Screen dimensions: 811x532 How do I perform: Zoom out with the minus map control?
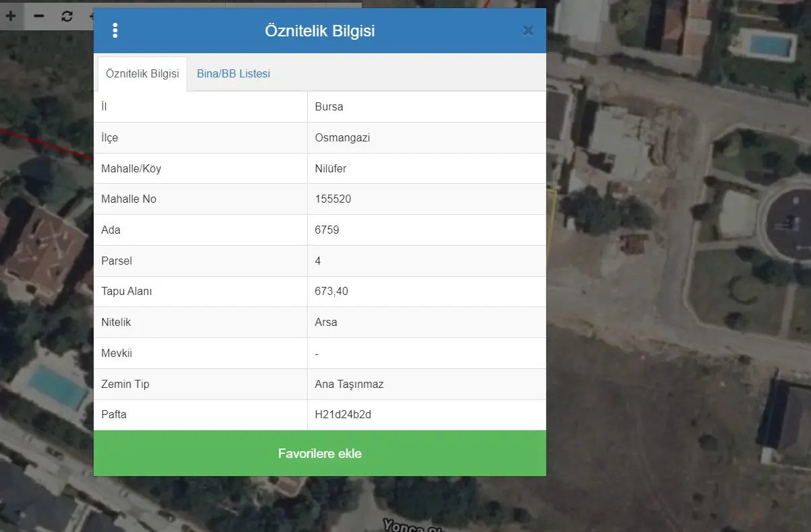[x=39, y=15]
